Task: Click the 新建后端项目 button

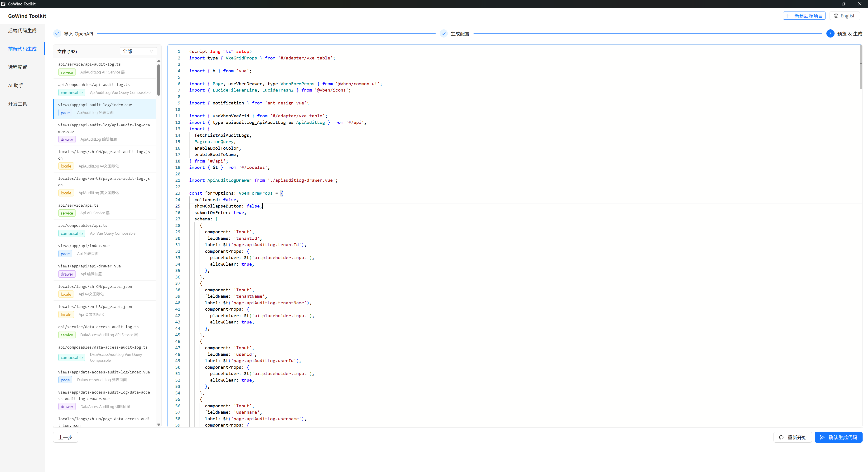Action: [x=804, y=16]
